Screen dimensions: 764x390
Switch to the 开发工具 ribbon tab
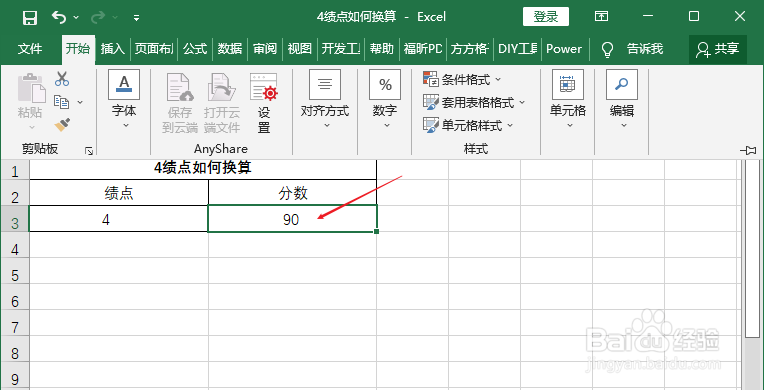click(x=341, y=49)
